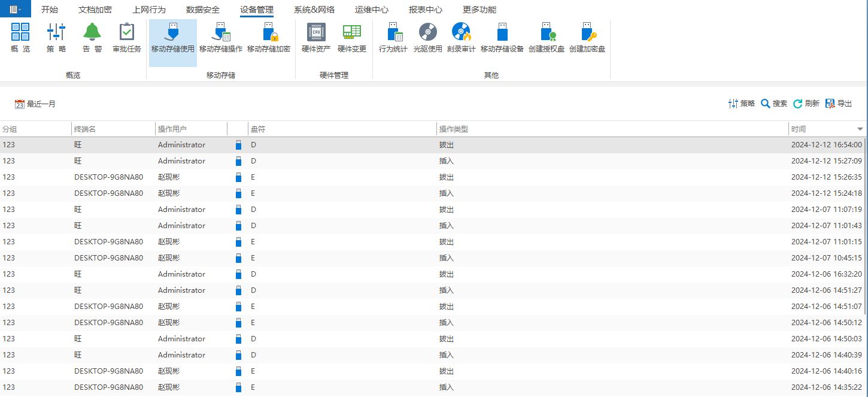
Task: Open the 最近一月 date range picker
Action: pyautogui.click(x=35, y=104)
